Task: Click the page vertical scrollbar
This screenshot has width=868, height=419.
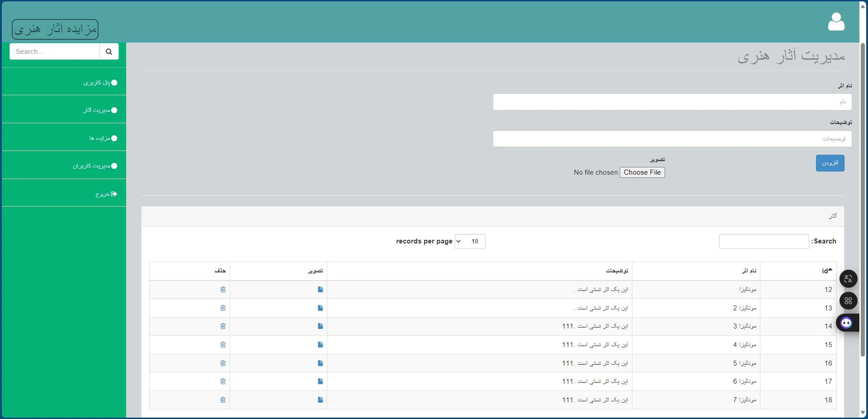Action: pyautogui.click(x=863, y=199)
